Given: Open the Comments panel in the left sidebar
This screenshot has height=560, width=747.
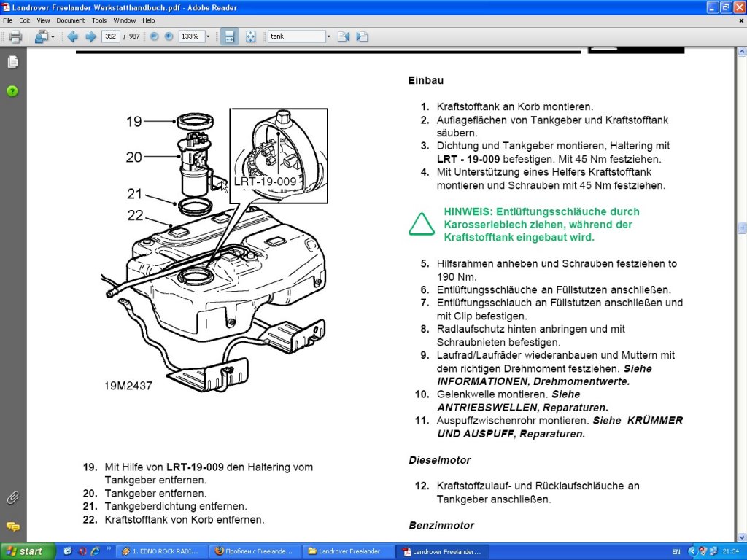Looking at the screenshot, I should 12,526.
